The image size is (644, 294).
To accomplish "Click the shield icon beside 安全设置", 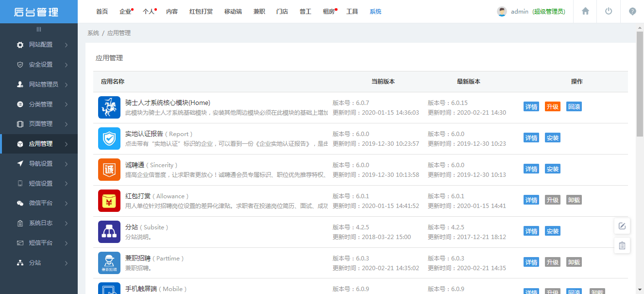I will coord(20,65).
